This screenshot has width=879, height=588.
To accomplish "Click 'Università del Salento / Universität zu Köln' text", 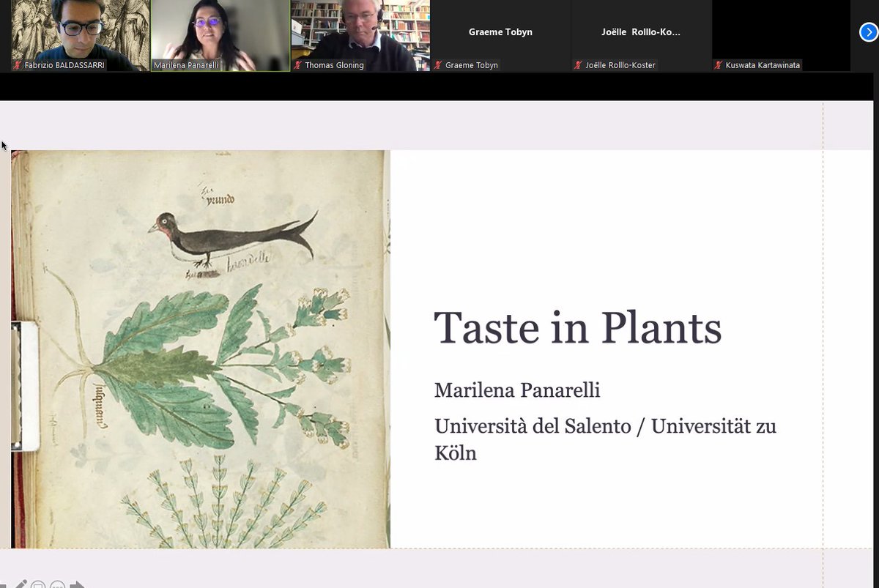I will (x=605, y=439).
